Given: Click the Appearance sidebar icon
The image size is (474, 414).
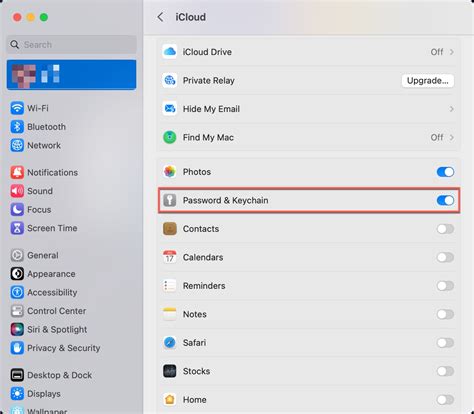Looking at the screenshot, I should click(x=17, y=274).
